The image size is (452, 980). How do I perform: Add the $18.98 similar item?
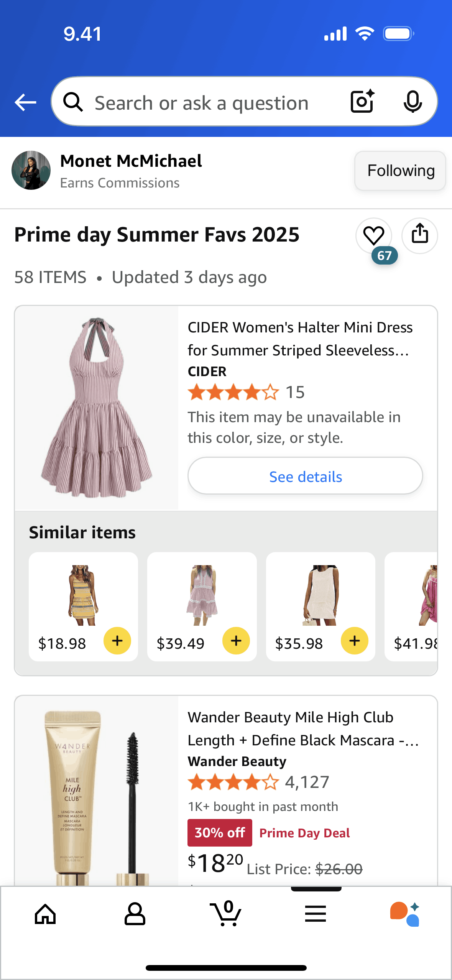pyautogui.click(x=117, y=641)
